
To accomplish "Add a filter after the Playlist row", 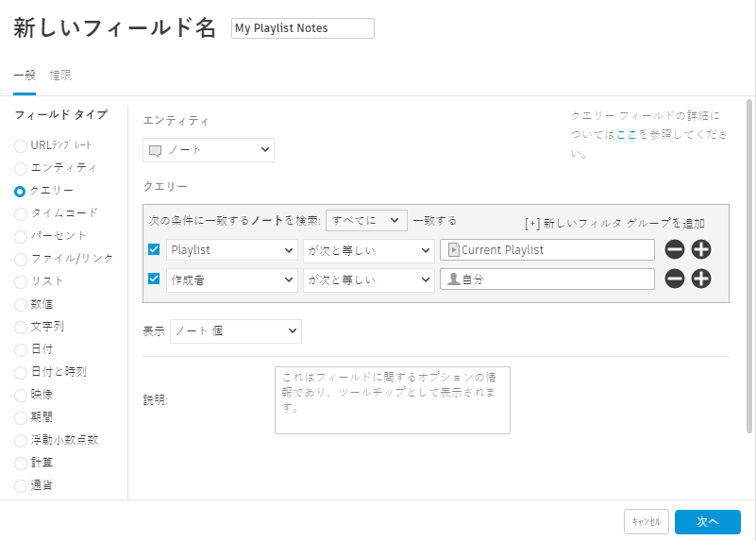I will coord(701,250).
